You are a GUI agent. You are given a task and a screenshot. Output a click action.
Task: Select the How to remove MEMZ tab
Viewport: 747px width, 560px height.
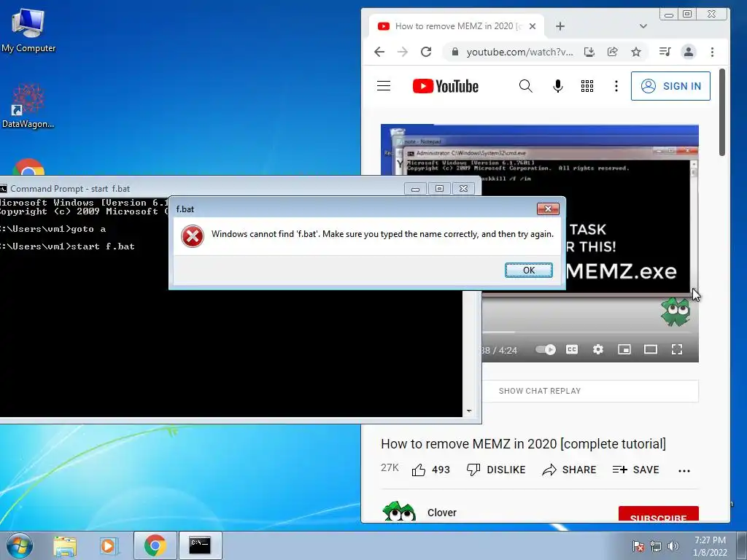(x=457, y=26)
